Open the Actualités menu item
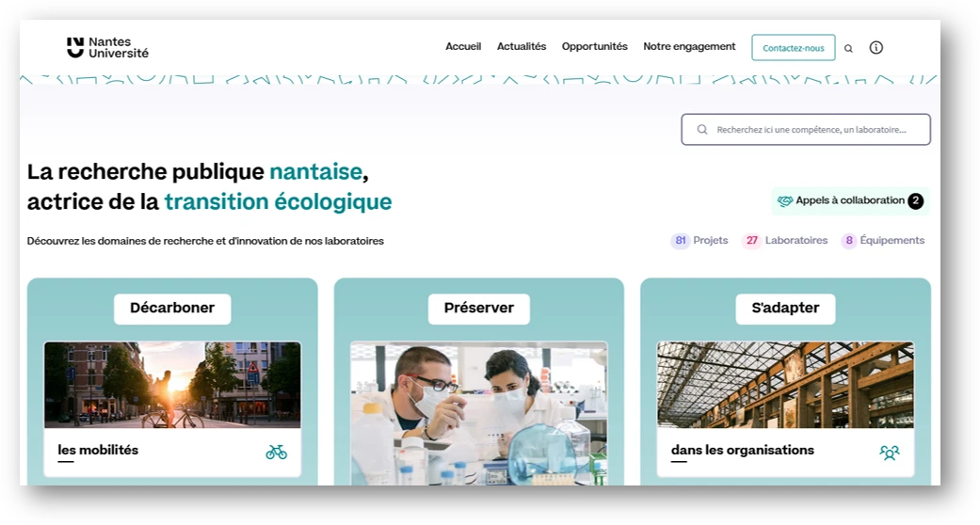Viewport: 980px width, 525px height. (522, 46)
